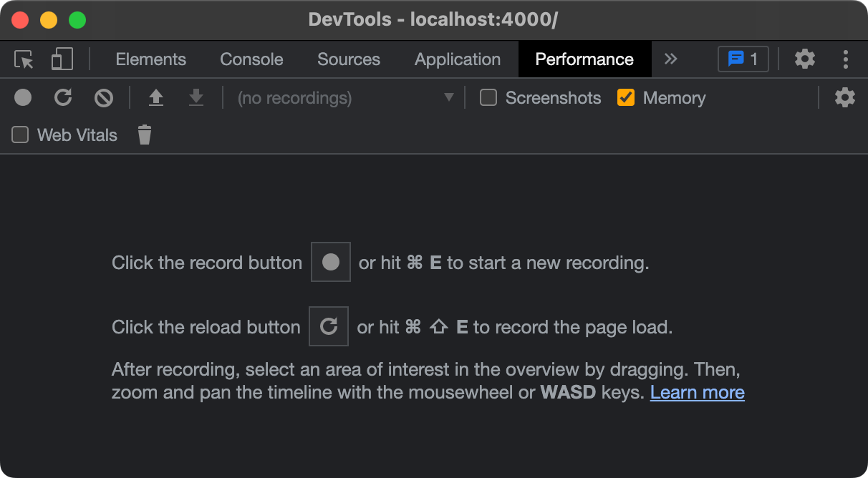Click the load profile upload icon
This screenshot has width=868, height=478.
(155, 97)
